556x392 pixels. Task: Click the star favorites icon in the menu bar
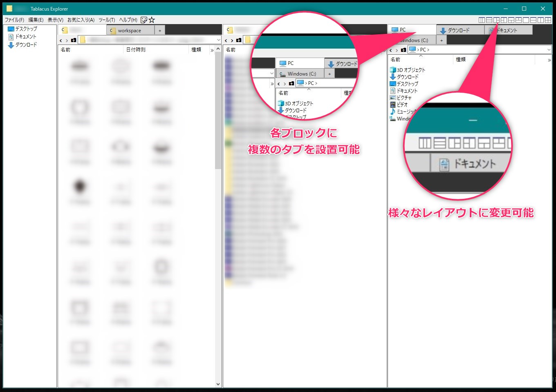tap(152, 20)
